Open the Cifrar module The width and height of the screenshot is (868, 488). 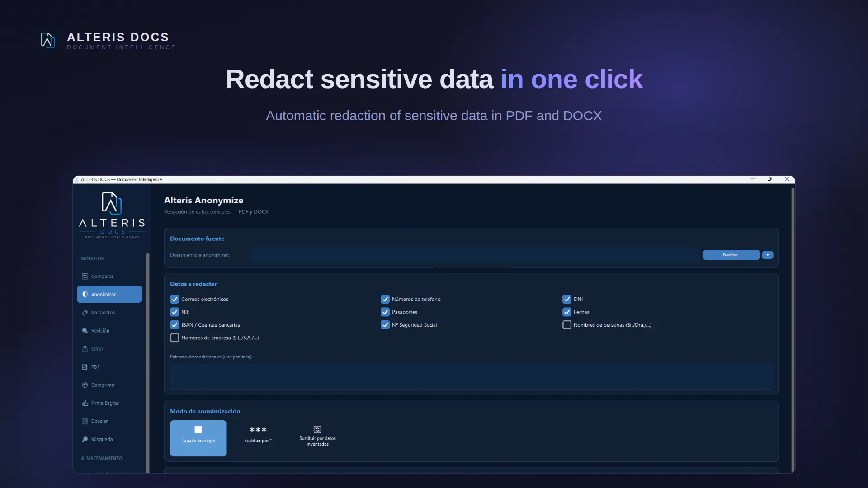(x=109, y=349)
